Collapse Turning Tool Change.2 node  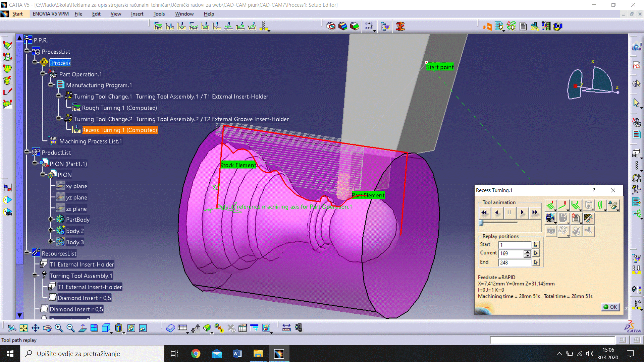(x=59, y=118)
